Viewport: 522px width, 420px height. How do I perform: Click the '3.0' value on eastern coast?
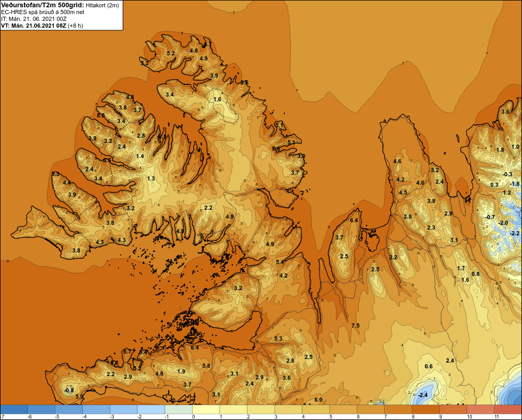301,156
